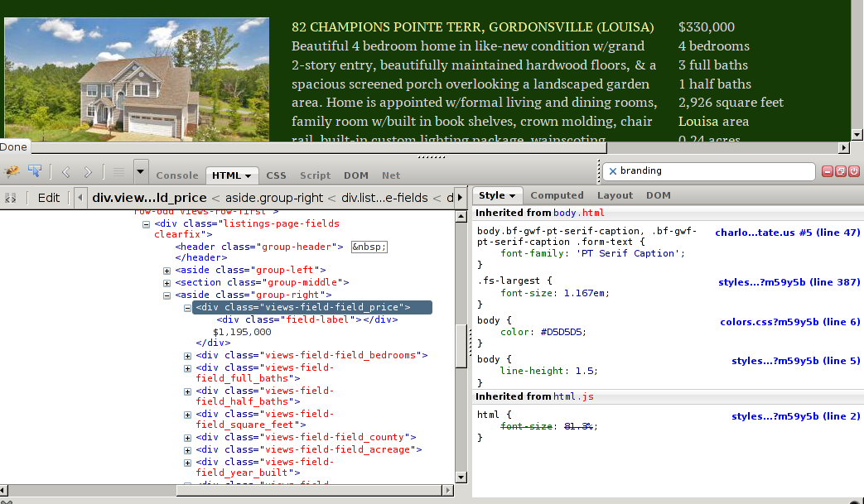This screenshot has height=504, width=864.
Task: Open charlo...tate.us #5 (line 47) source link
Action: 788,233
